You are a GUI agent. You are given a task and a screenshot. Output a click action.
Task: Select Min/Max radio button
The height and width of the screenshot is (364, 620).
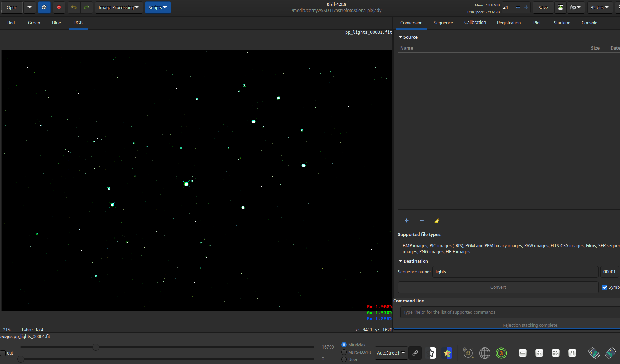click(x=344, y=345)
